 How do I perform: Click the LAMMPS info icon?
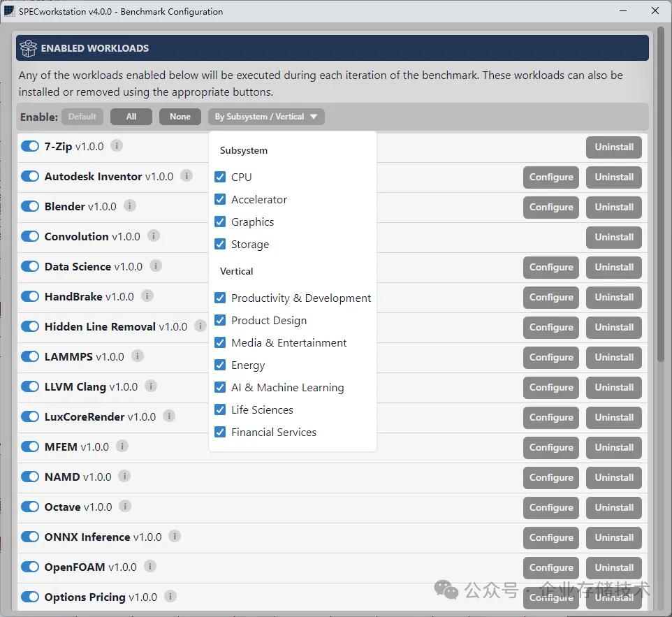[x=138, y=356]
